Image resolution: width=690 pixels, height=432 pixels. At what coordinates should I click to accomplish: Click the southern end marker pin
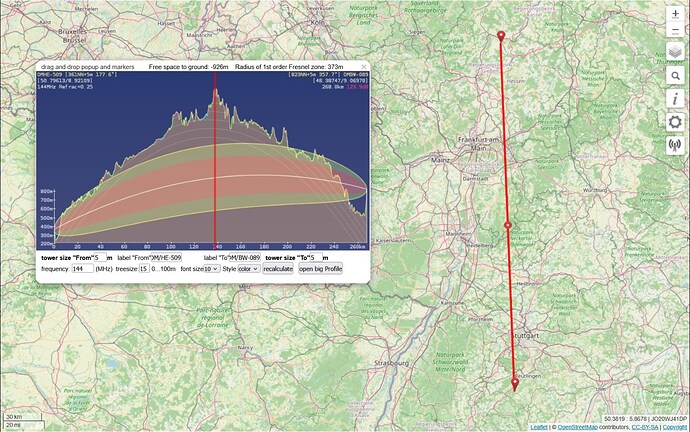pos(515,384)
